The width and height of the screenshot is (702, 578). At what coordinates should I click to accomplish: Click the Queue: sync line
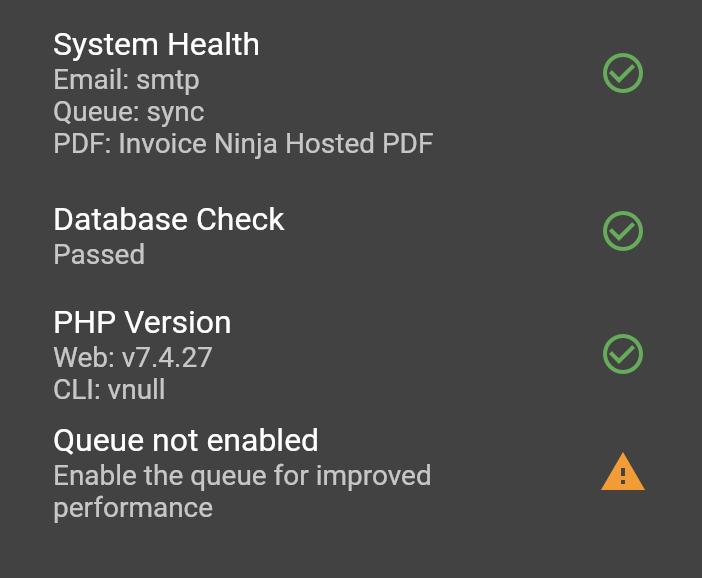click(x=129, y=112)
